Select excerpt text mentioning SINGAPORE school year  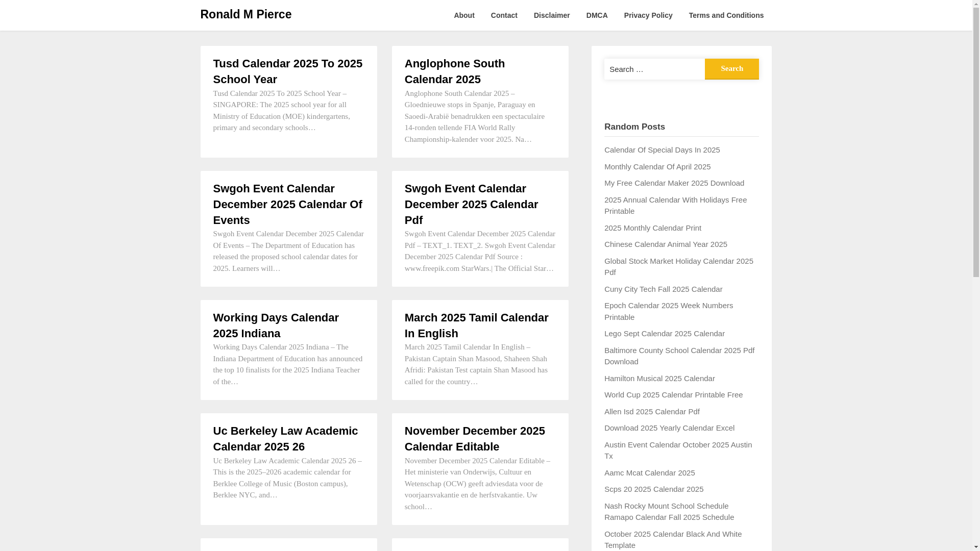(x=282, y=111)
